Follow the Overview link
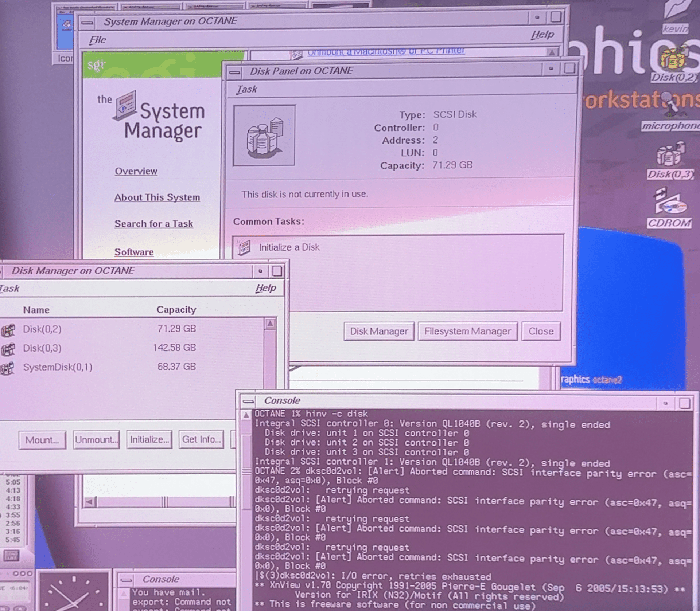The width and height of the screenshot is (700, 611). pos(136,171)
